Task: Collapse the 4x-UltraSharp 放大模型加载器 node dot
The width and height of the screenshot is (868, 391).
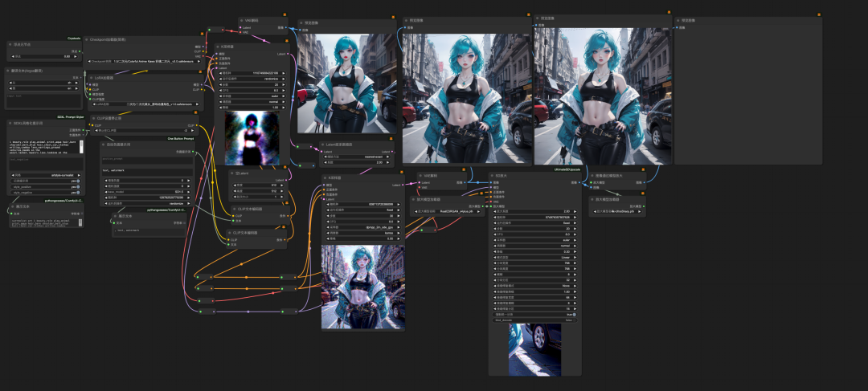Action: click(x=592, y=199)
